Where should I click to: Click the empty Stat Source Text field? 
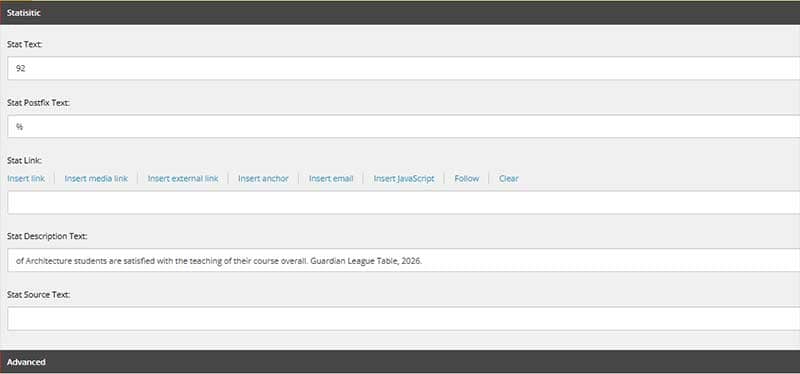coord(404,318)
